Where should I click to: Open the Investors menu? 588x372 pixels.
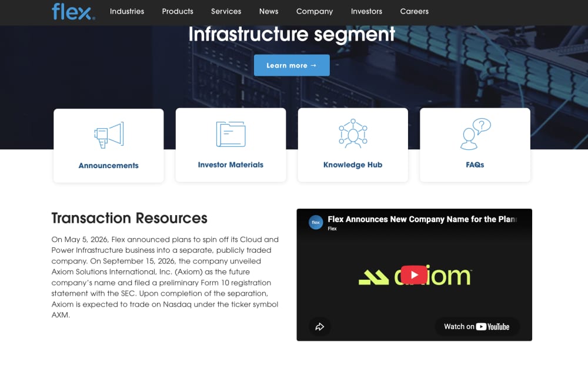tap(366, 11)
